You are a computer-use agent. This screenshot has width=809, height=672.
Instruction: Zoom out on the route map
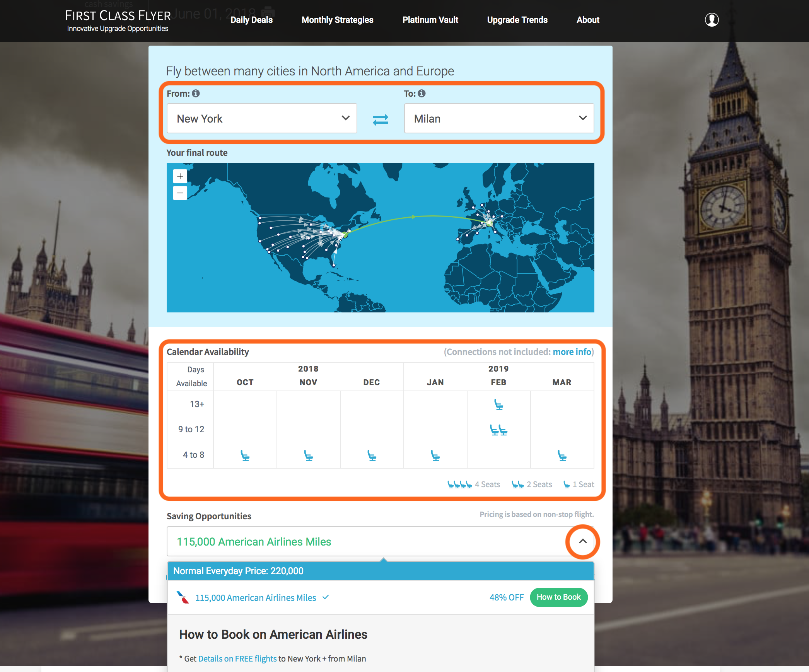[180, 193]
